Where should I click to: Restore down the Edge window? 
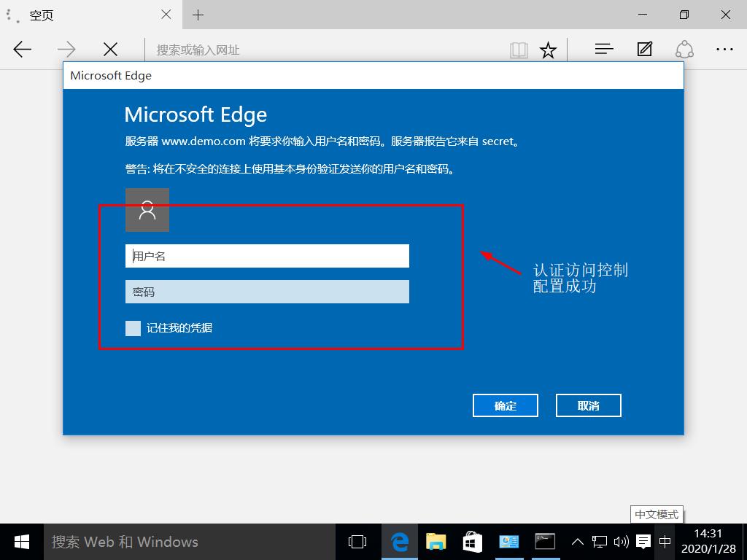tap(684, 15)
